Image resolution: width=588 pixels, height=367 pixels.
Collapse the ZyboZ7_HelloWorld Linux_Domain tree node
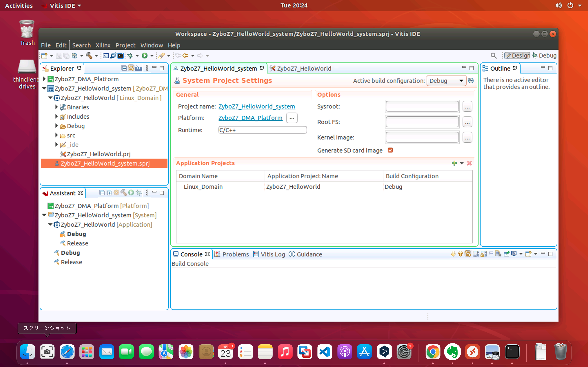coord(50,98)
